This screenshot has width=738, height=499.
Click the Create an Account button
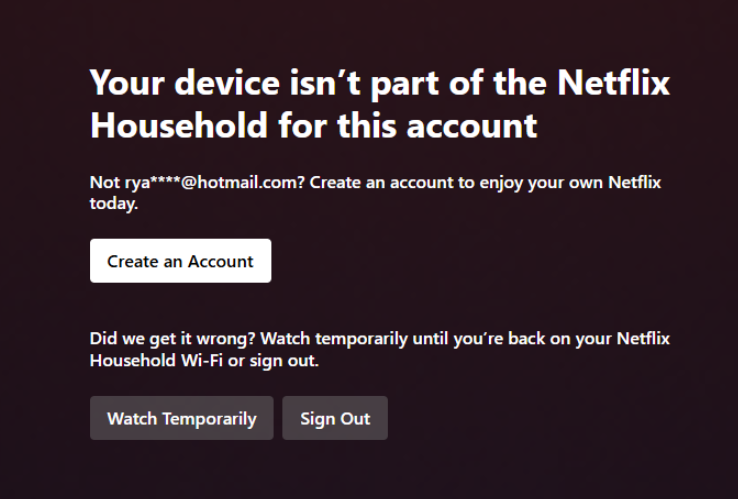[x=180, y=262]
